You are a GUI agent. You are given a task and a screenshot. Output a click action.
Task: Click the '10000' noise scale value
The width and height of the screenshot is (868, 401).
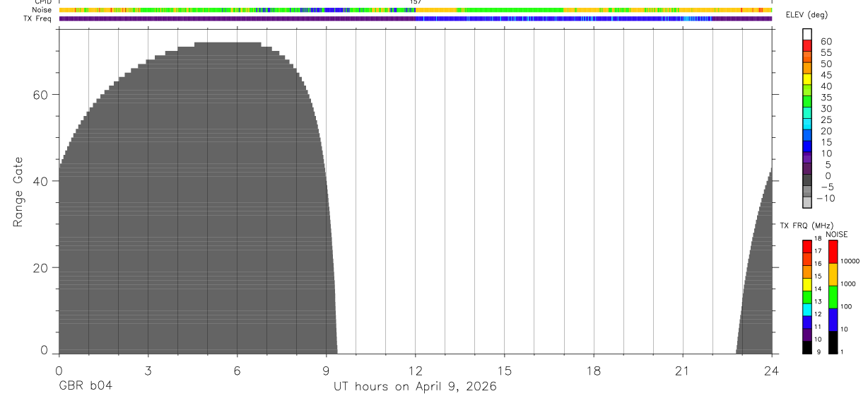point(849,261)
